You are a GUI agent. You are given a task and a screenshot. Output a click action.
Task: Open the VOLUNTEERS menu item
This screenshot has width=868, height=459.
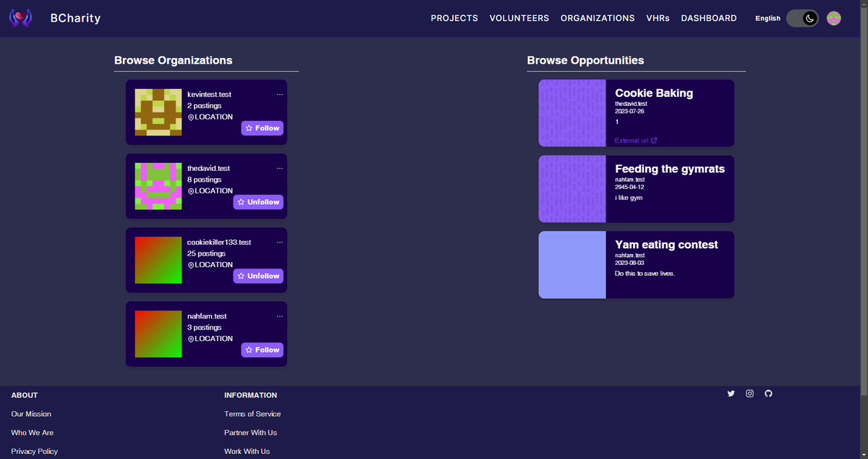pos(519,18)
